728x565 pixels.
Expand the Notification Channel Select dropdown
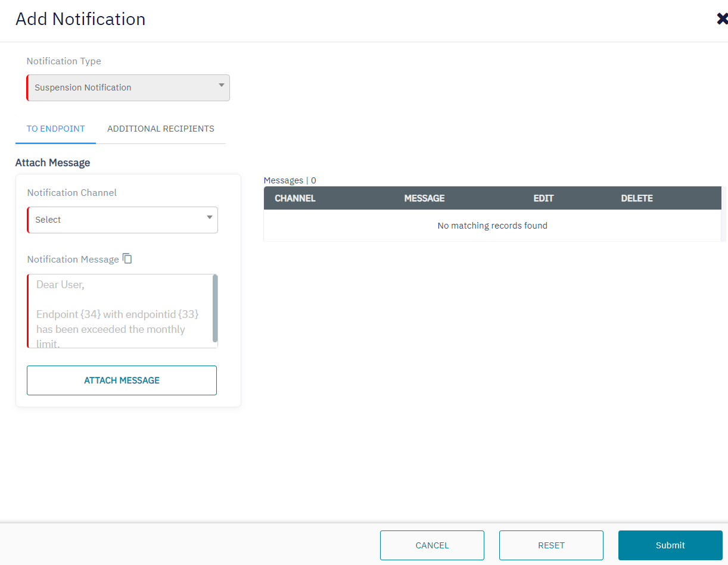pyautogui.click(x=122, y=220)
